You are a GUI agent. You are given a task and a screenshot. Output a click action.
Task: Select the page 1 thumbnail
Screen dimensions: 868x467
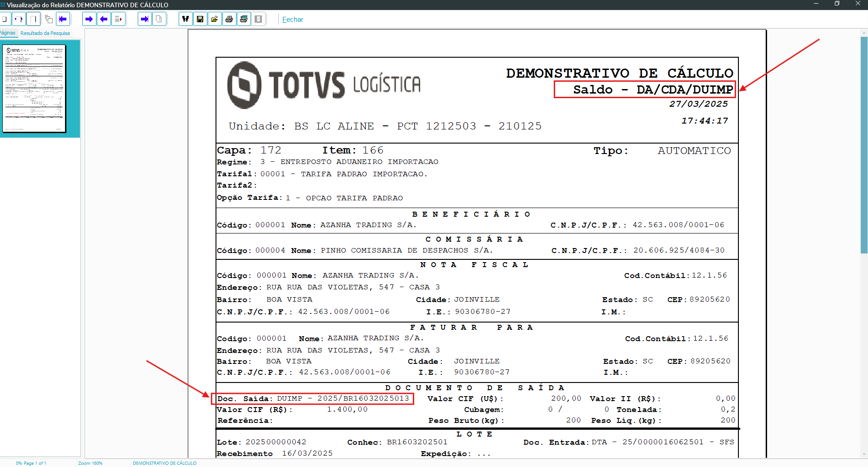[x=34, y=89]
